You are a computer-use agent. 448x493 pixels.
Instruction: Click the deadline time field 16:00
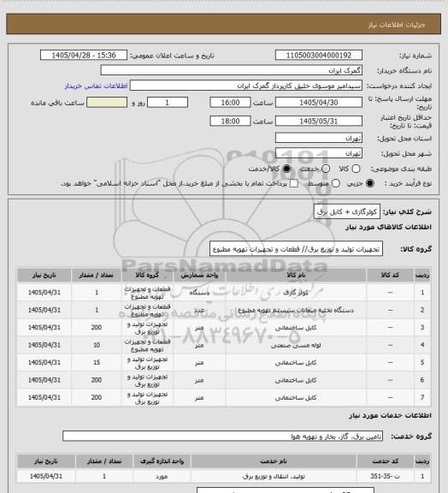230,103
